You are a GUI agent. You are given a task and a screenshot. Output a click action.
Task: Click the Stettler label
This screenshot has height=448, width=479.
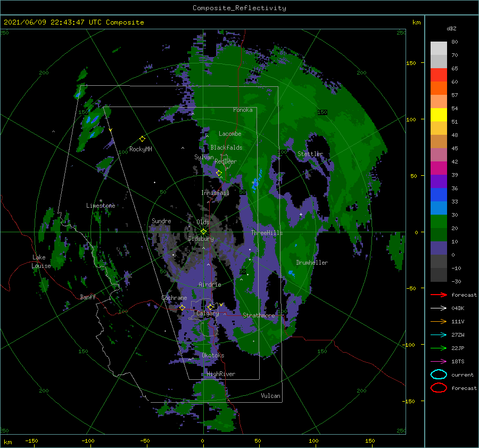coord(310,154)
